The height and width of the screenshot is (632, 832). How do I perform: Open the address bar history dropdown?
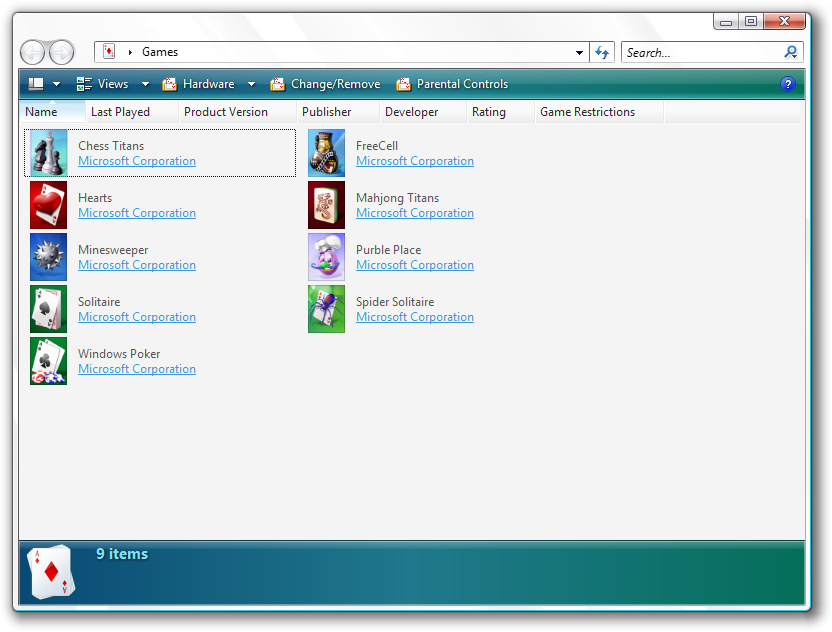coord(580,53)
